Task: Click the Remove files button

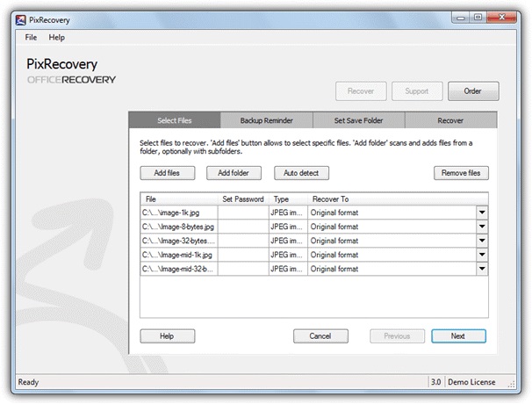Action: click(461, 173)
